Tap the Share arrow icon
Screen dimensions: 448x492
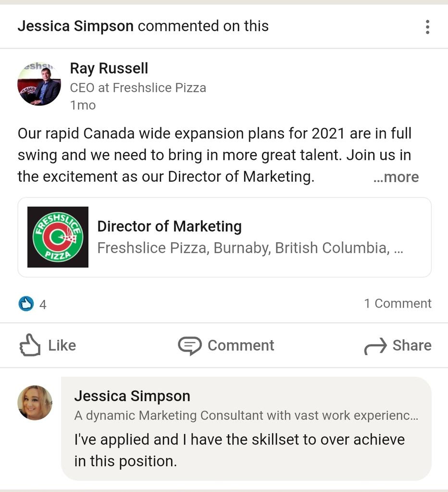point(375,346)
